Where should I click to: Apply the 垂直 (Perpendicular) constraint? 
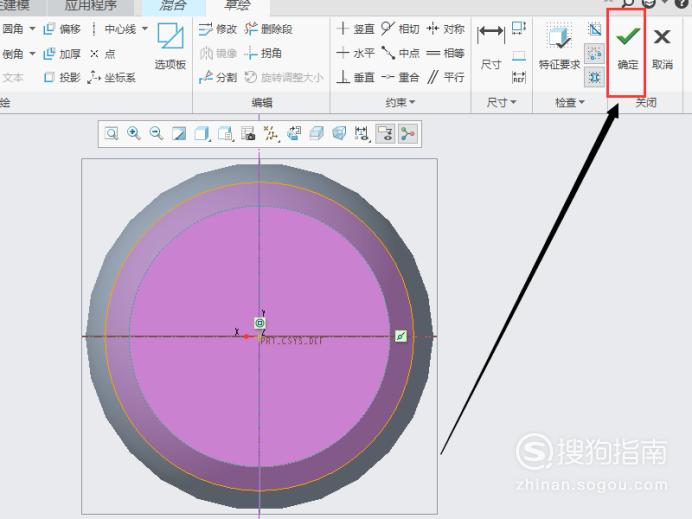[x=355, y=78]
